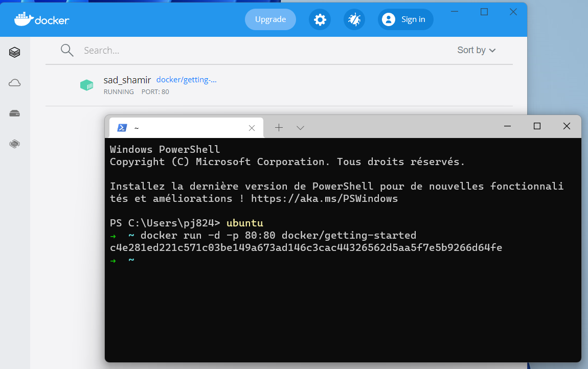This screenshot has height=369, width=588.
Task: Click the Troubleshoot bug icon
Action: tap(354, 19)
